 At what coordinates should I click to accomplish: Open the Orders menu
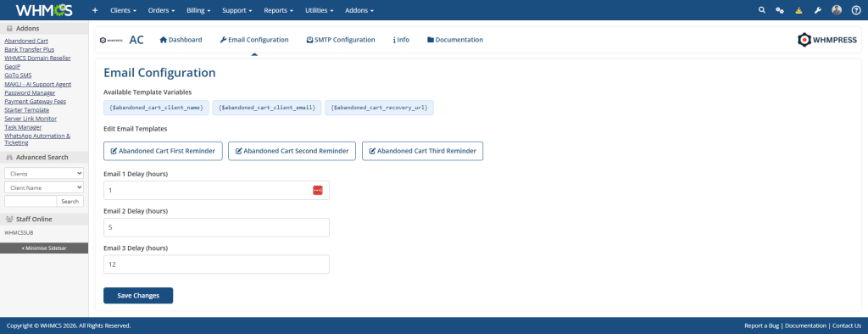(162, 10)
